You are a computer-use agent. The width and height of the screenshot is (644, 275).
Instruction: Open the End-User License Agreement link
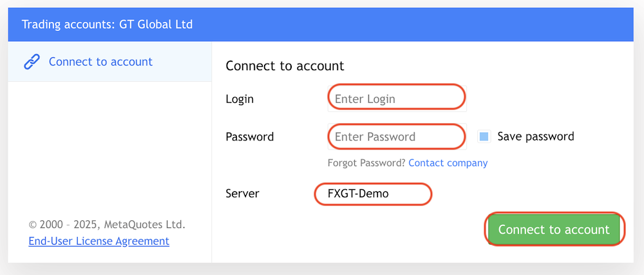(99, 241)
